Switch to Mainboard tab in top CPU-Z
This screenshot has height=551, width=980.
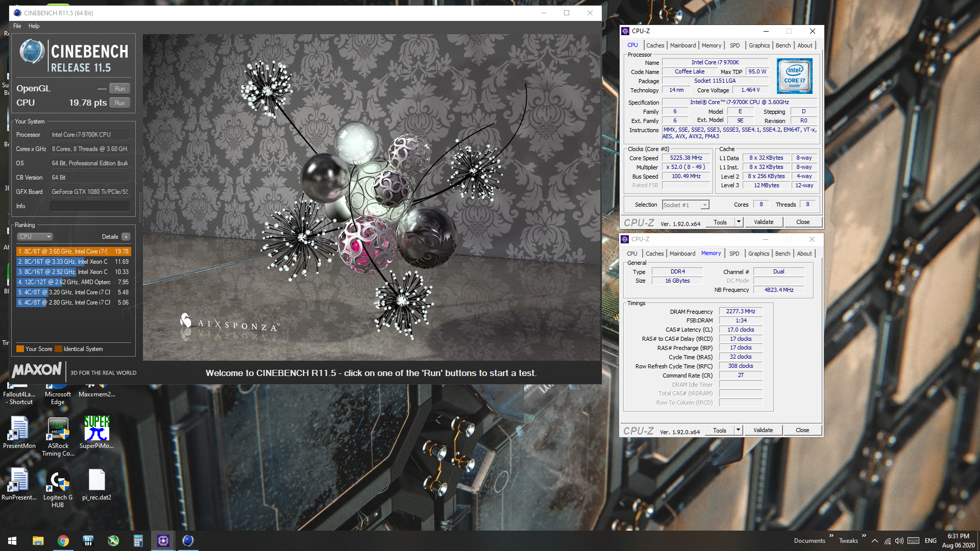pos(683,45)
